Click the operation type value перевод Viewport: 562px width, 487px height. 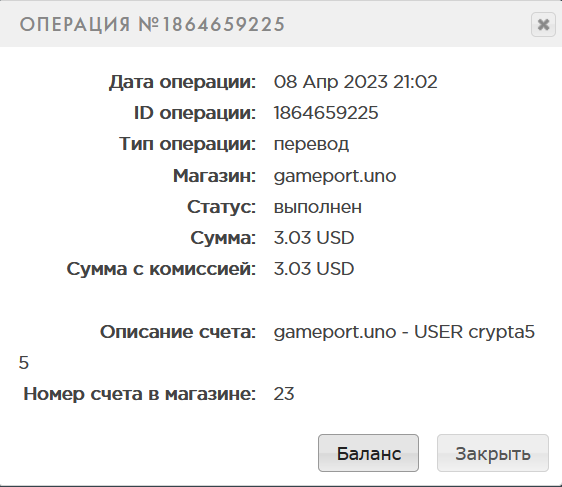click(311, 144)
